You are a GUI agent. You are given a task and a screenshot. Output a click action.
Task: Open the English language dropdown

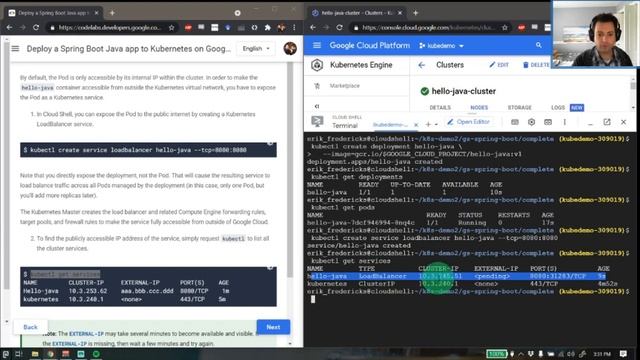click(x=256, y=49)
